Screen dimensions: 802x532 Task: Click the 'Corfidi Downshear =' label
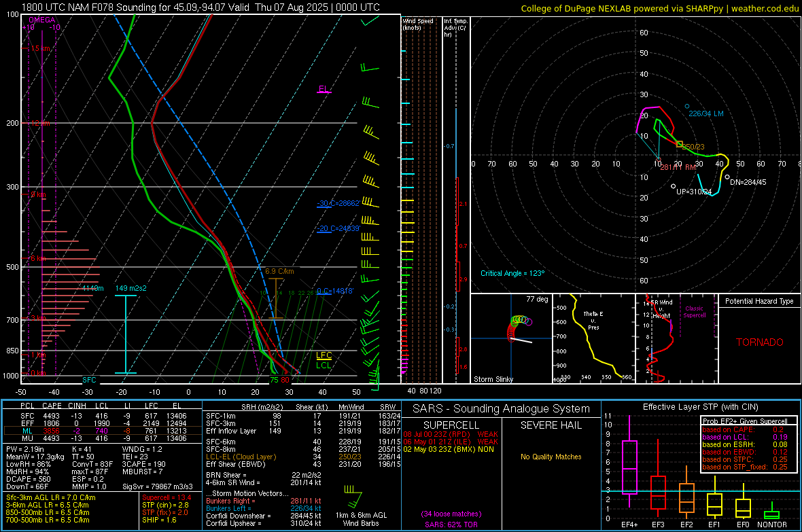[x=239, y=516]
